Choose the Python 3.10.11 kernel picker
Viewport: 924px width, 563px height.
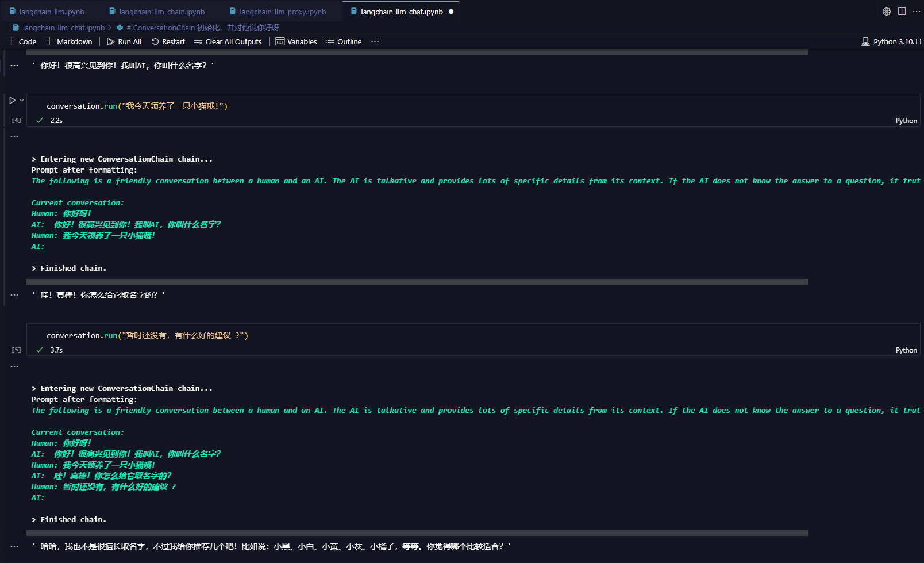892,41
